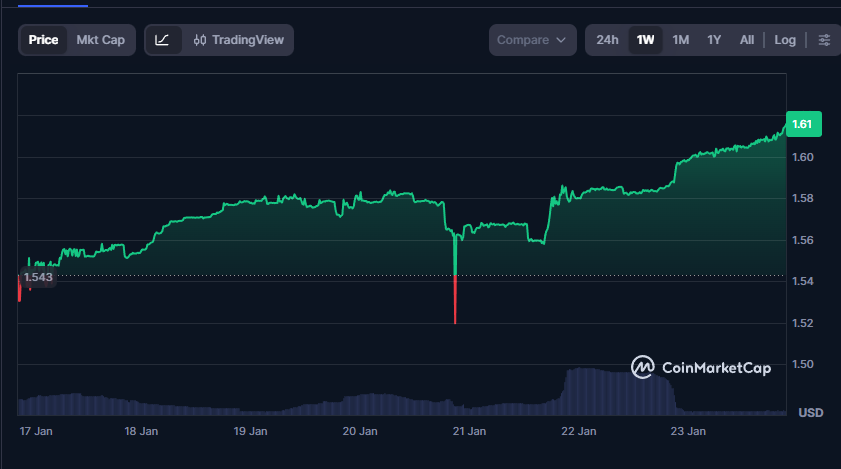Switch to the Mkt Cap tab
The image size is (841, 469).
click(x=101, y=40)
